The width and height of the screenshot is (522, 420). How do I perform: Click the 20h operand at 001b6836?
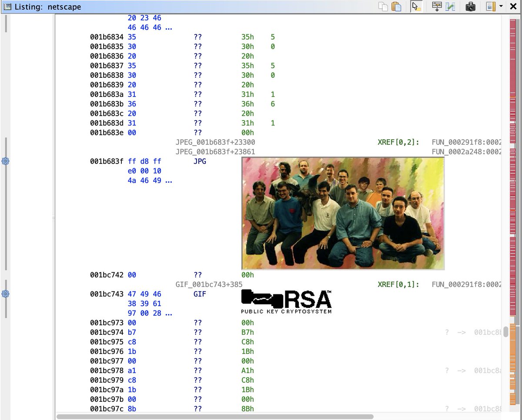pos(248,57)
